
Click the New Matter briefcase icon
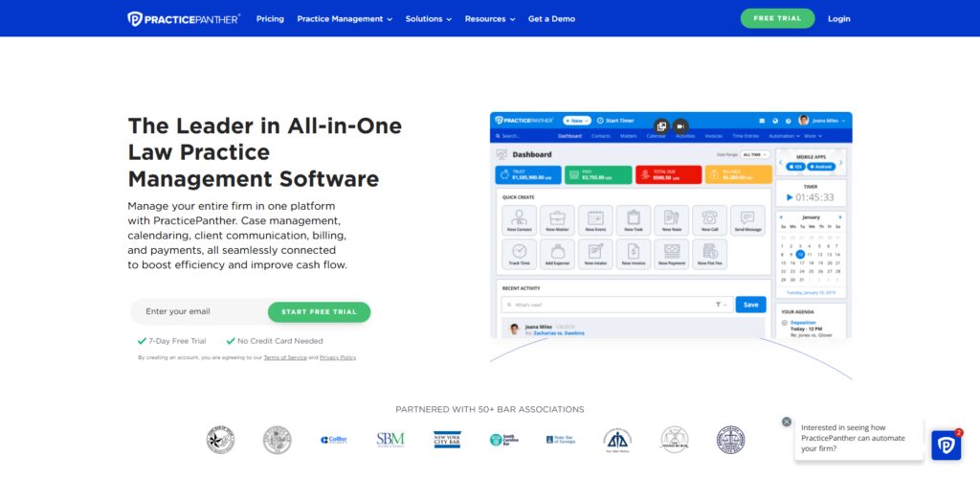click(x=558, y=220)
